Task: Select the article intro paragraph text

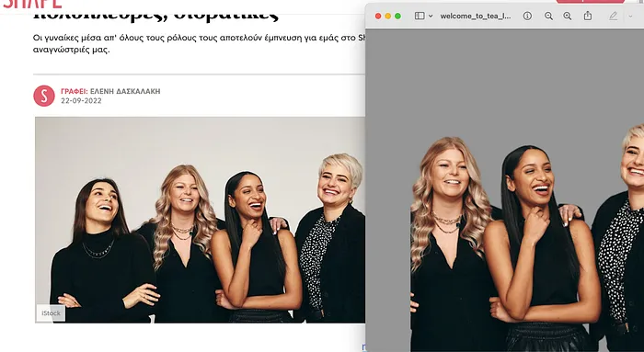Action: [200, 44]
